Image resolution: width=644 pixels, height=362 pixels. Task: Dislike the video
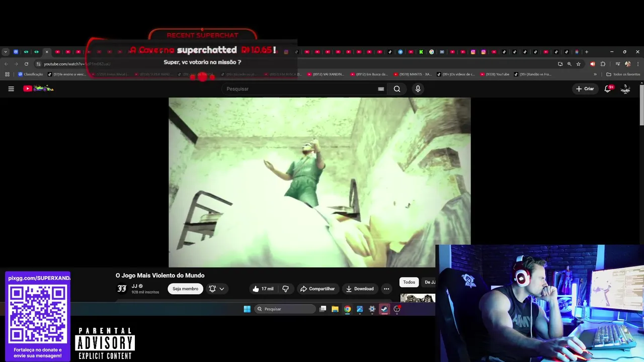click(x=285, y=289)
